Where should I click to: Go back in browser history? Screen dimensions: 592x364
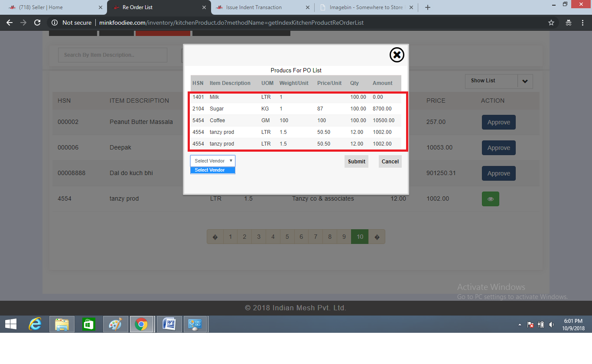(x=10, y=23)
